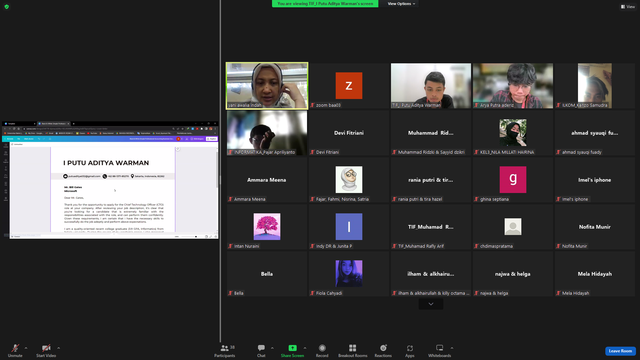Select Arya Putra aderiz video tile
The image size is (640, 360).
tap(513, 86)
